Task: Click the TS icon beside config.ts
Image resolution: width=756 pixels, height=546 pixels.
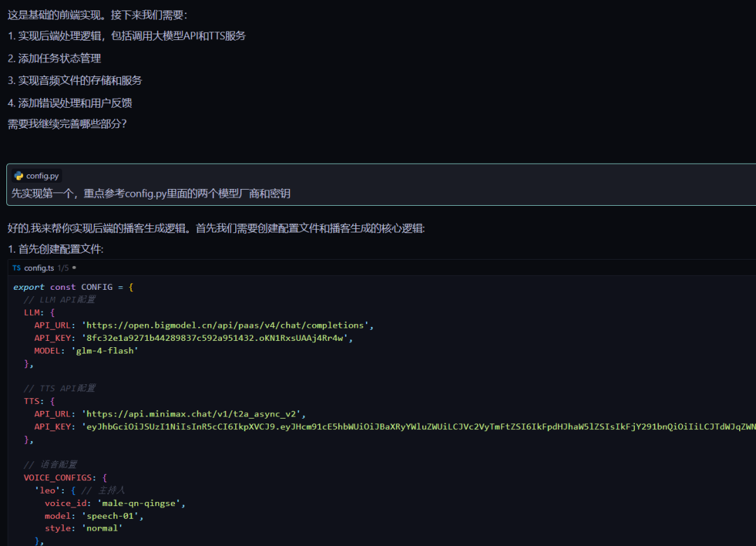Action: (16, 268)
